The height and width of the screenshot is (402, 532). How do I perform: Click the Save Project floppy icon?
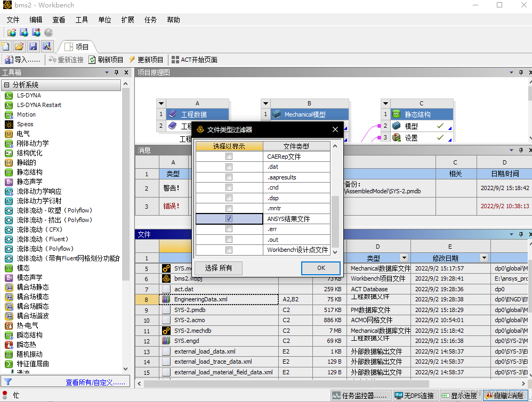(33, 46)
